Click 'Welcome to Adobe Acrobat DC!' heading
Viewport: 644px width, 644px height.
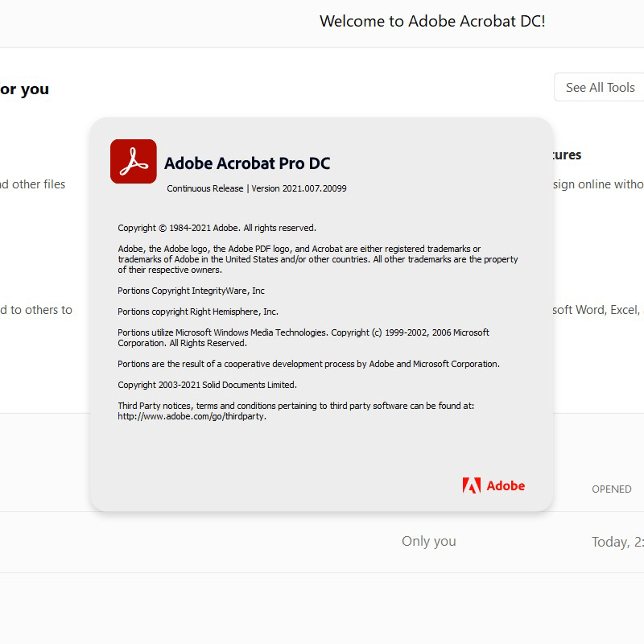tap(432, 21)
